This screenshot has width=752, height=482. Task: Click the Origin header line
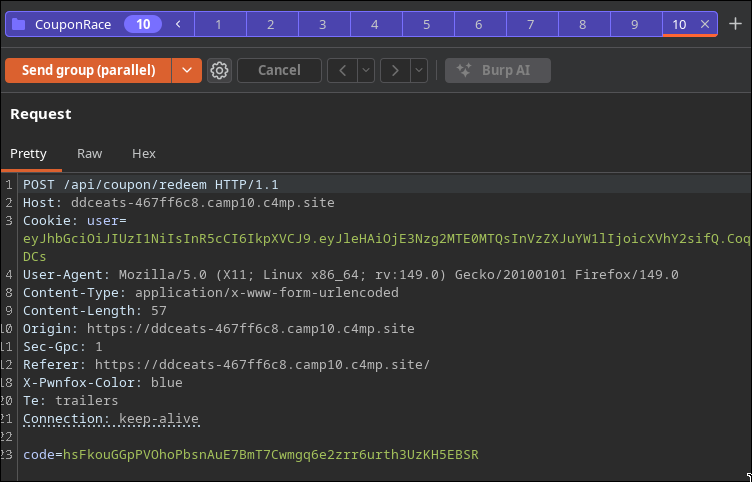(x=219, y=329)
